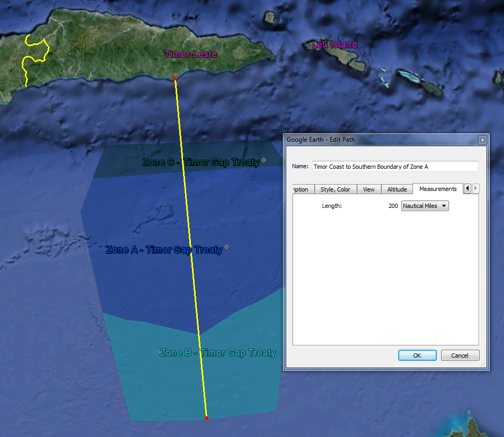Open the partially hidden Description tab
Screen dimensions: 504x437
click(301, 189)
